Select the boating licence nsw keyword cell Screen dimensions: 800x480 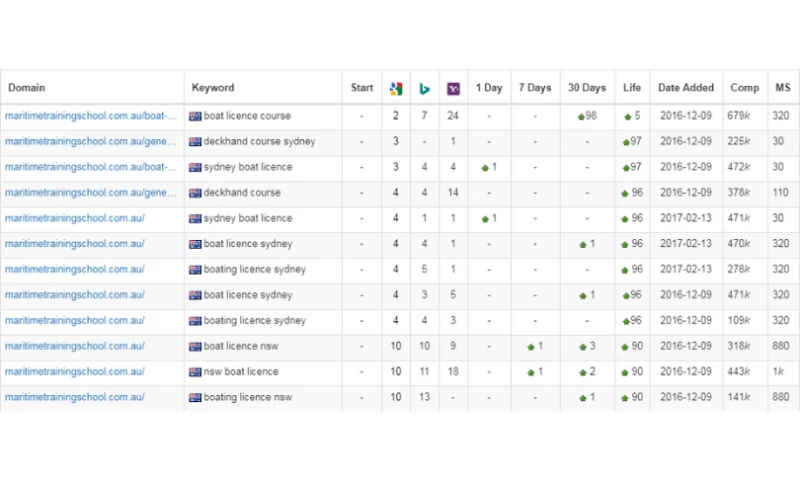[x=247, y=398]
